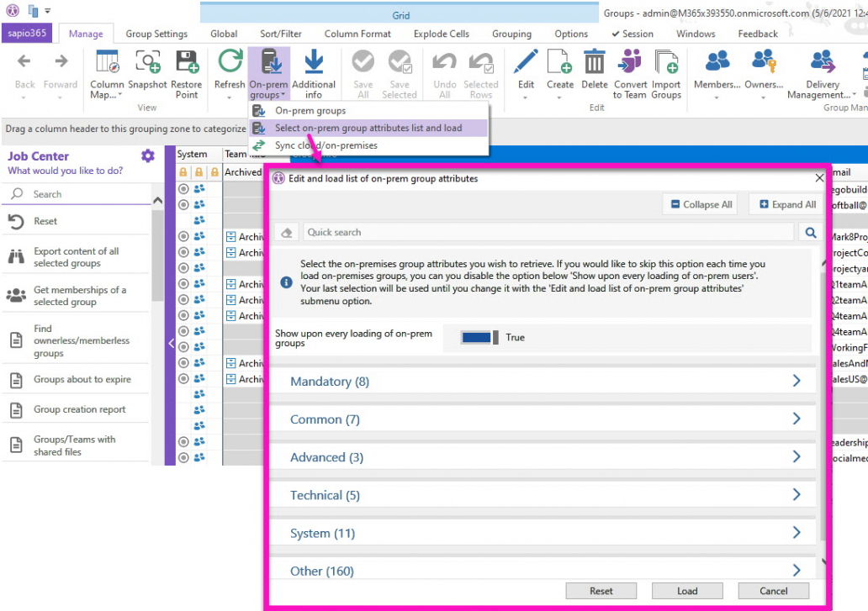Collapse the Job Center side panel
Viewport: 868px width, 611px height.
tap(171, 344)
